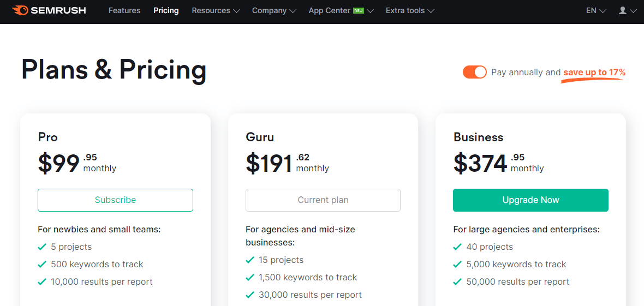Toggle the Pay annually switch
Screen dimensions: 644x306
pos(474,73)
